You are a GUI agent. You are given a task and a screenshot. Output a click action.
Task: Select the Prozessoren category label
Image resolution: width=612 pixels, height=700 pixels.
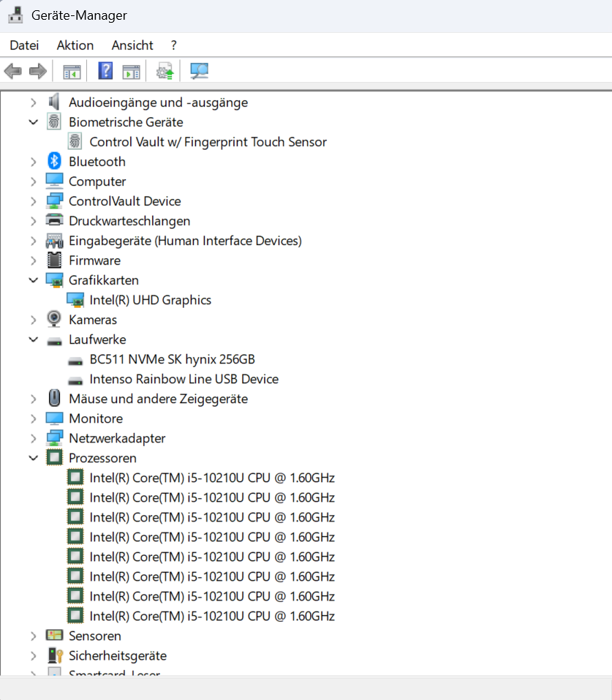(102, 458)
